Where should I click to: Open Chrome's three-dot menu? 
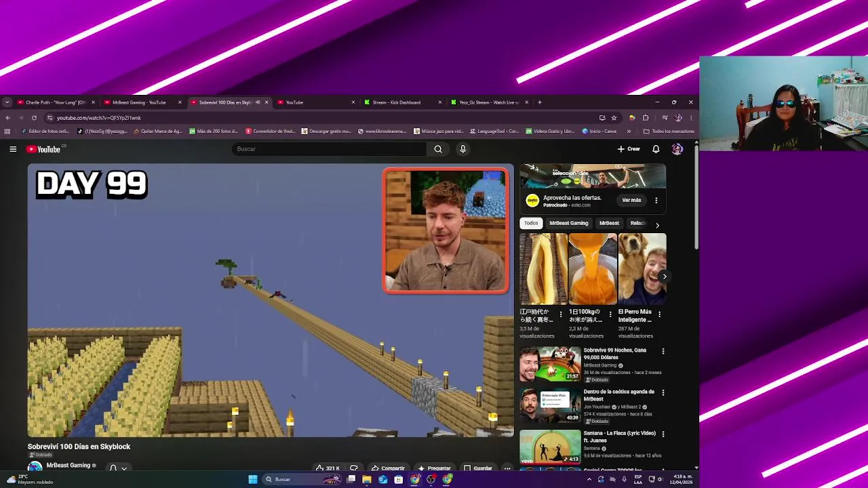(691, 118)
